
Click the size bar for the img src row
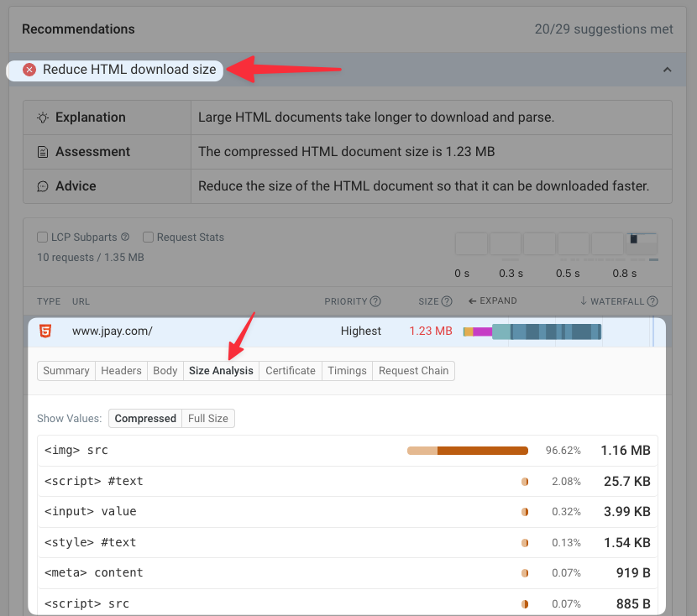click(467, 450)
